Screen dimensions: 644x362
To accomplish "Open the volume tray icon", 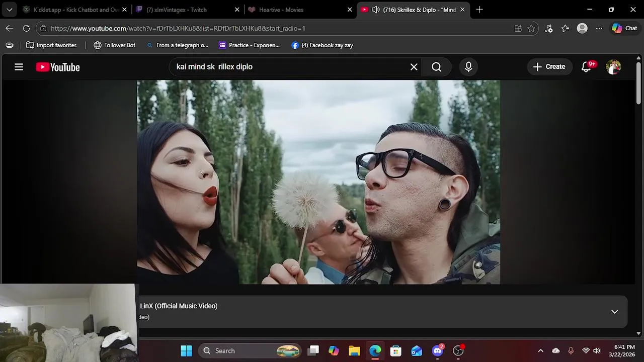I will 597,351.
